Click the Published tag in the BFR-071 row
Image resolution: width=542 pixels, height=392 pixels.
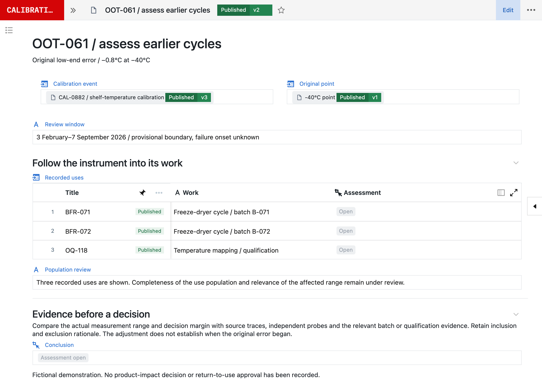point(149,212)
